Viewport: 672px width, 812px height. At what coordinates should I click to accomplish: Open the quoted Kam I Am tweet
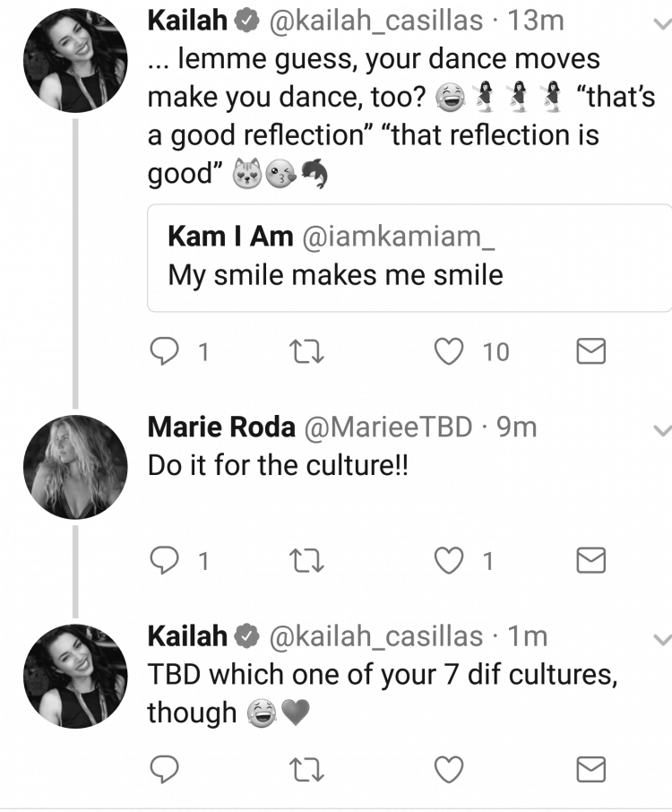point(409,258)
